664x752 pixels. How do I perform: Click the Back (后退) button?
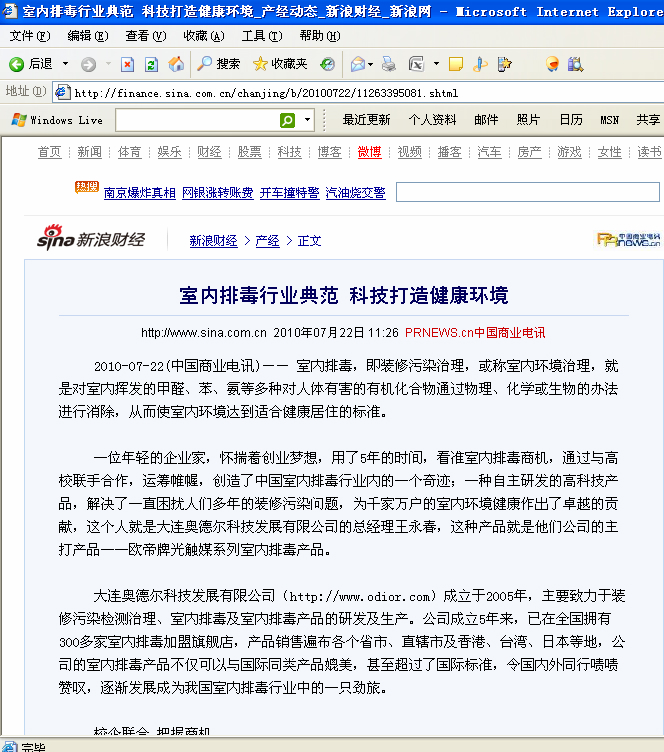[x=30, y=64]
